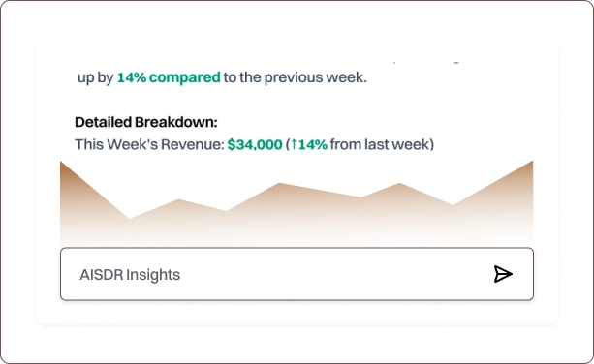Click the lowest valley of the area chart

pyautogui.click(x=130, y=219)
